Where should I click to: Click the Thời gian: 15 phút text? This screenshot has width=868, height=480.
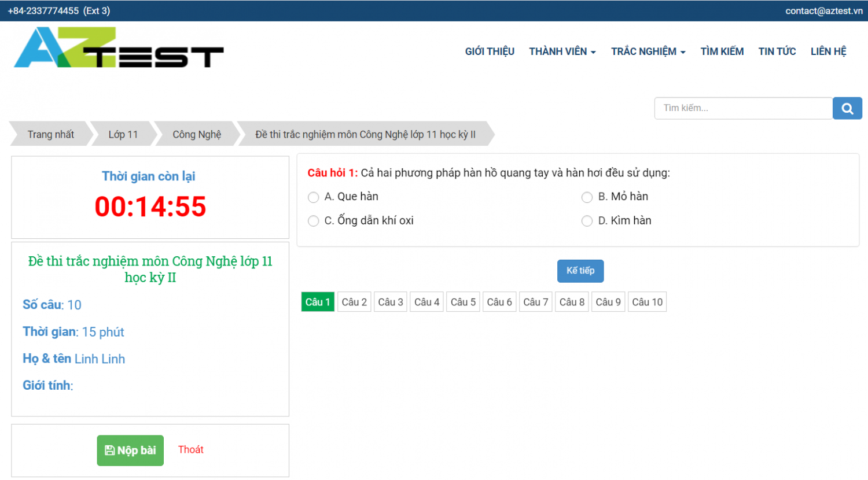[x=73, y=332]
